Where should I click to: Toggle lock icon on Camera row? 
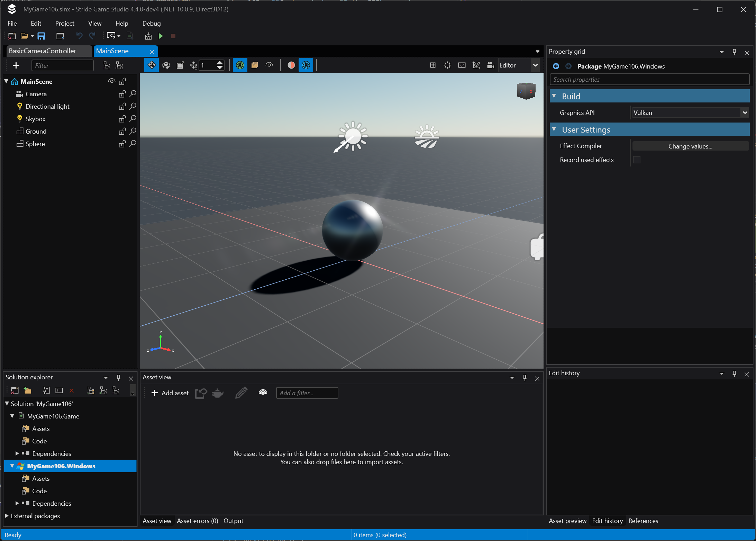(x=122, y=94)
